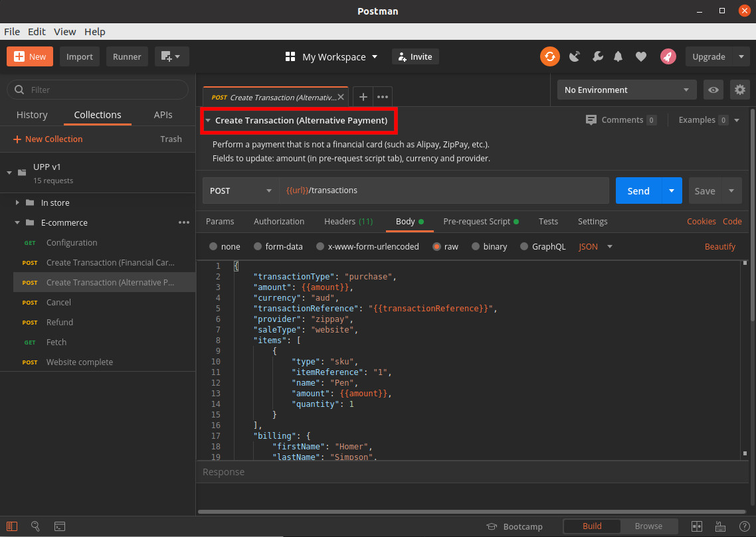Open the Find and Replace search icon
The image size is (756, 537).
(x=36, y=526)
